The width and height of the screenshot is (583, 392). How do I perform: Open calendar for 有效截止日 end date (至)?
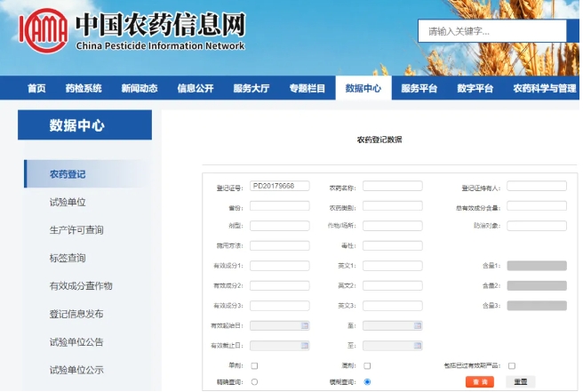tap(418, 346)
